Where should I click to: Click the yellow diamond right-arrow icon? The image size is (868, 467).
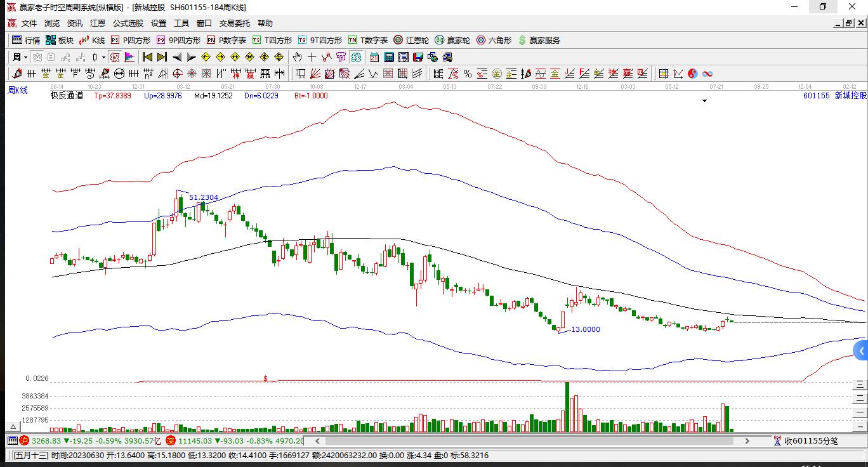pos(220,57)
